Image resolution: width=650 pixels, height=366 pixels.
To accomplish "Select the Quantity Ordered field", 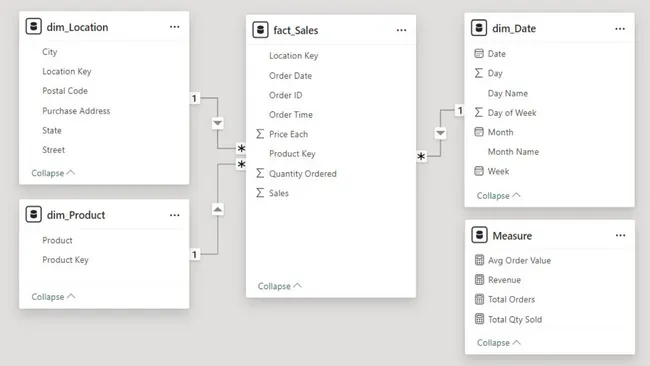I will [303, 174].
